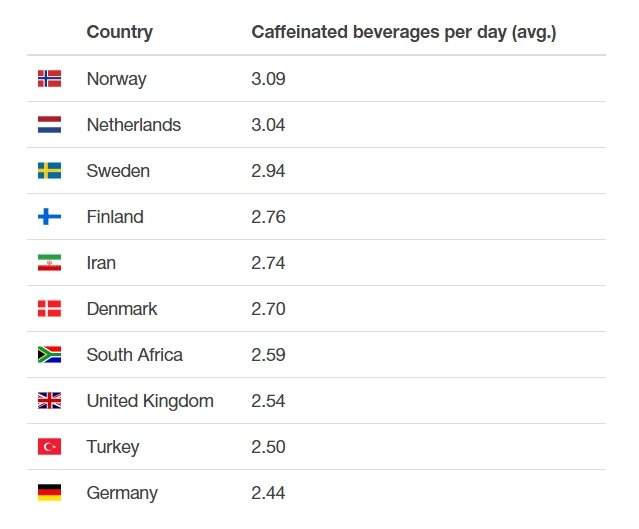Click the Turkey flag icon
Screen dimensions: 639x529
49,447
